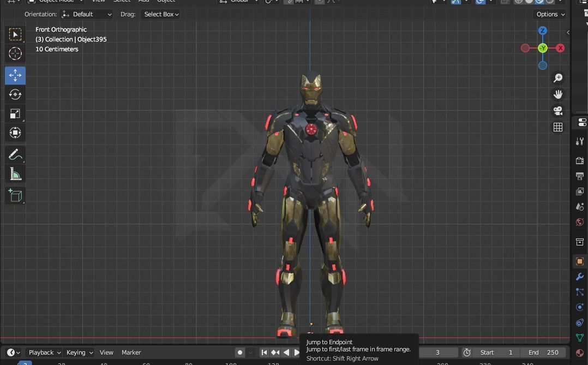Click the pan hand viewport button
Screen dimensions: 588x365
(557, 94)
